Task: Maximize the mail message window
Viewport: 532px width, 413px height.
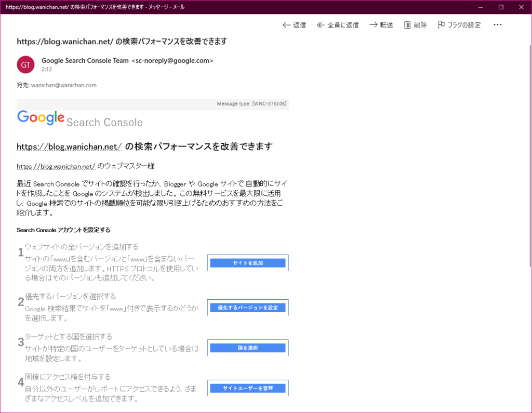Action: tap(501, 7)
